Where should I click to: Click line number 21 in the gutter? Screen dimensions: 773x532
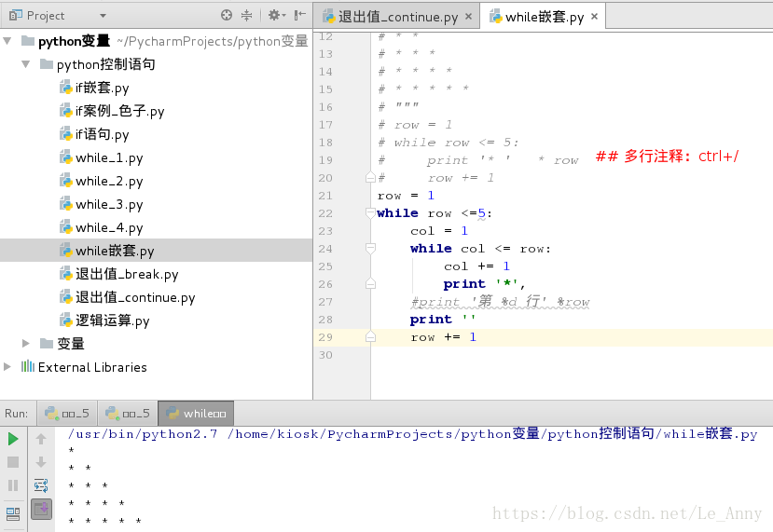point(325,196)
